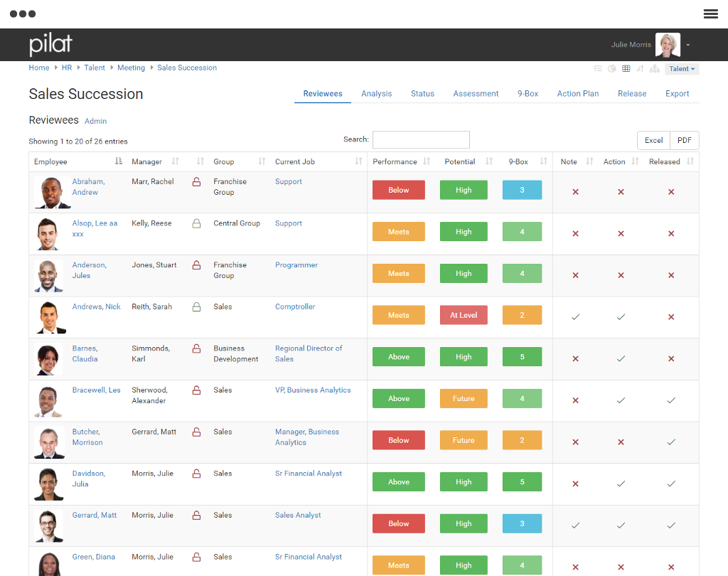Image resolution: width=728 pixels, height=576 pixels.
Task: Open the Talent dropdown menu
Action: [x=681, y=69]
